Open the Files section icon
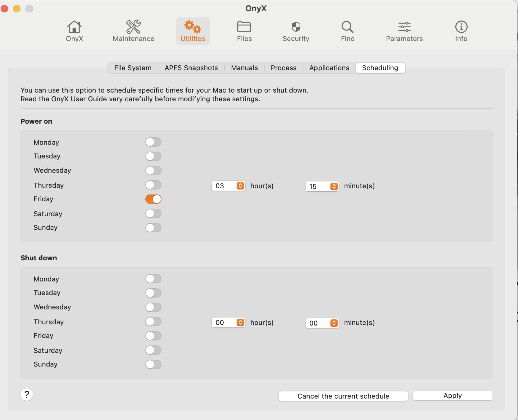518x420 pixels. click(x=244, y=31)
